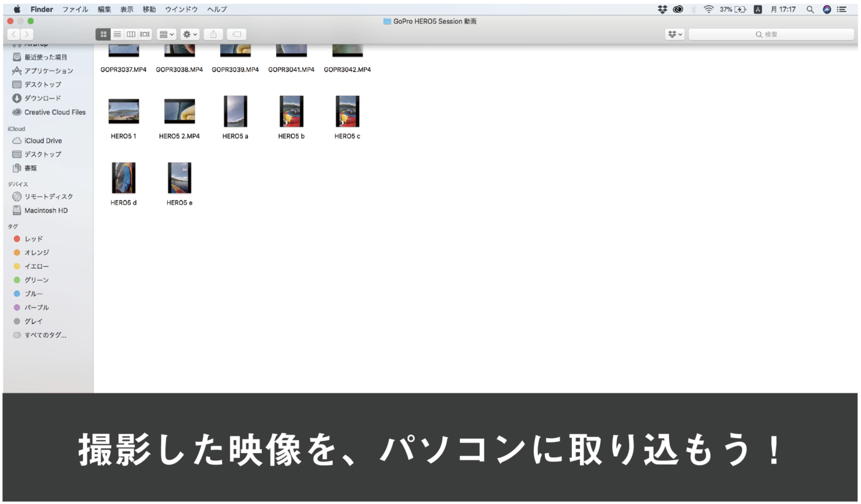Image resolution: width=861 pixels, height=504 pixels.
Task: Click the window title folder icon
Action: click(x=387, y=21)
